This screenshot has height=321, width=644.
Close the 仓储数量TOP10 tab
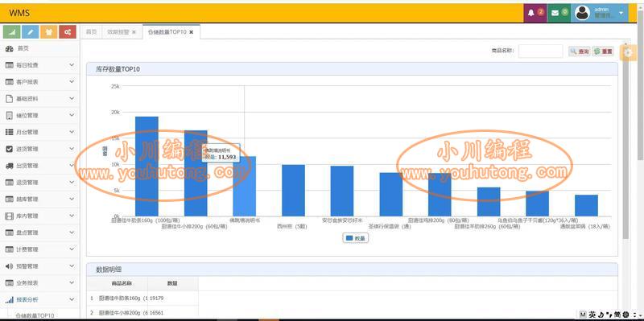point(192,32)
